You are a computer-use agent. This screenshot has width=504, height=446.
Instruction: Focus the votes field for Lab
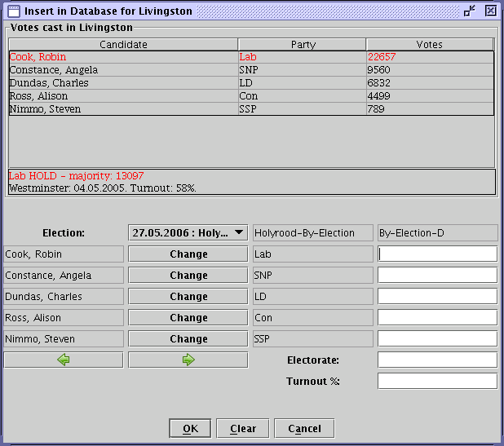click(437, 254)
